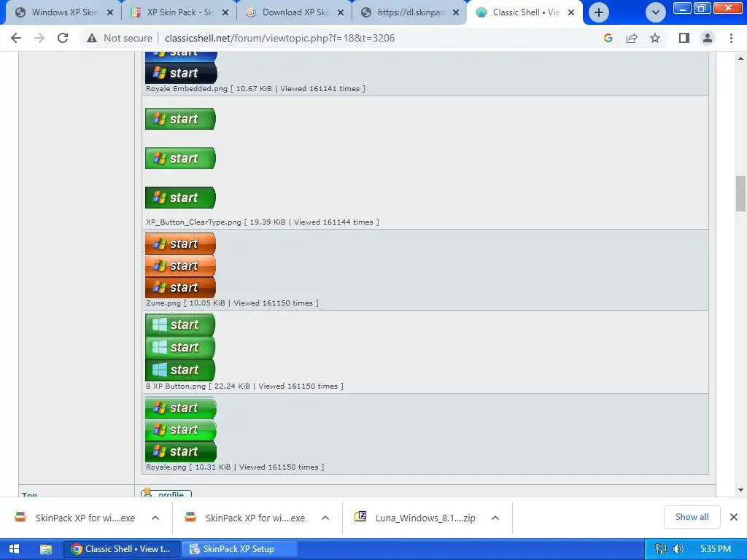Click the taskbar clock 5:35 PM
The image size is (747, 560).
click(716, 549)
